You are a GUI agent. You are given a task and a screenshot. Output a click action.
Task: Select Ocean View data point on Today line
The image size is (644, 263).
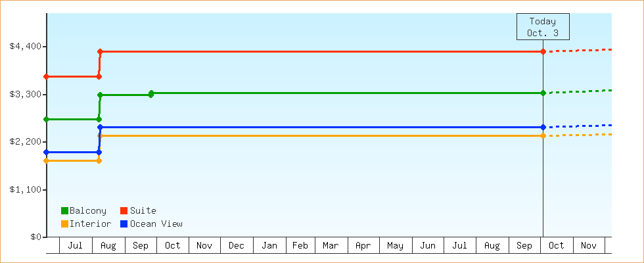click(543, 127)
